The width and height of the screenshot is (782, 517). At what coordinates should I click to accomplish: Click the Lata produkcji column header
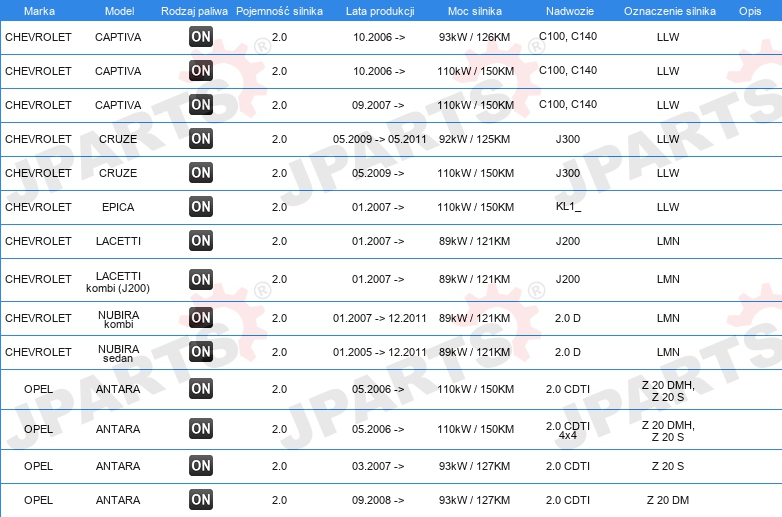click(x=380, y=11)
